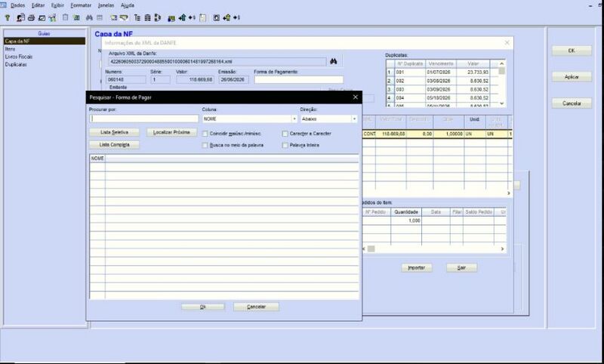Click duplicate cell 002 in Duplicatas table

point(409,81)
